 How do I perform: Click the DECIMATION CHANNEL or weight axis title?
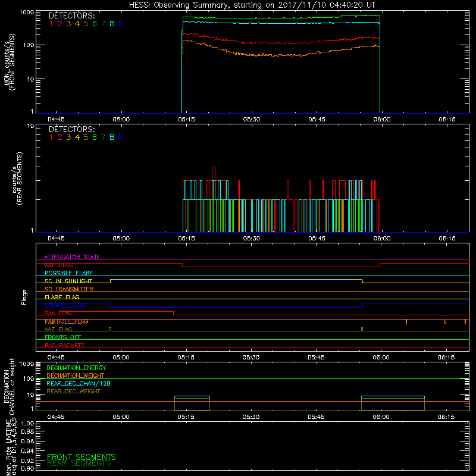point(9,387)
